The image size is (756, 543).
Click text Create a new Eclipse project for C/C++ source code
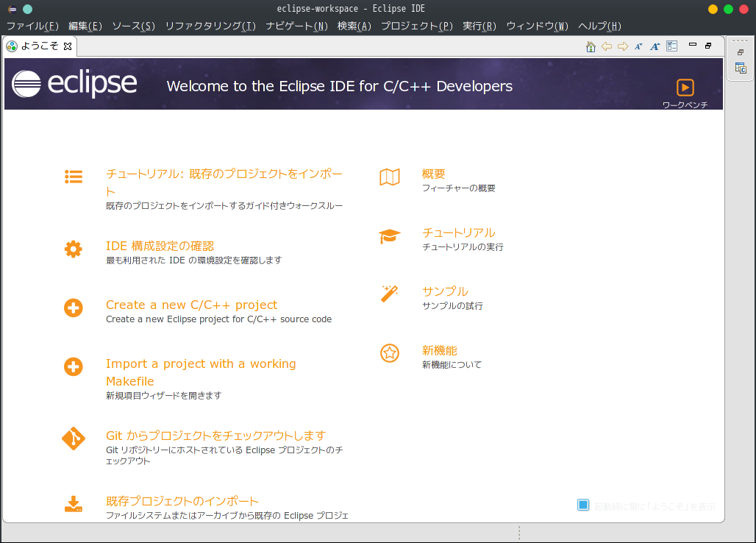219,319
